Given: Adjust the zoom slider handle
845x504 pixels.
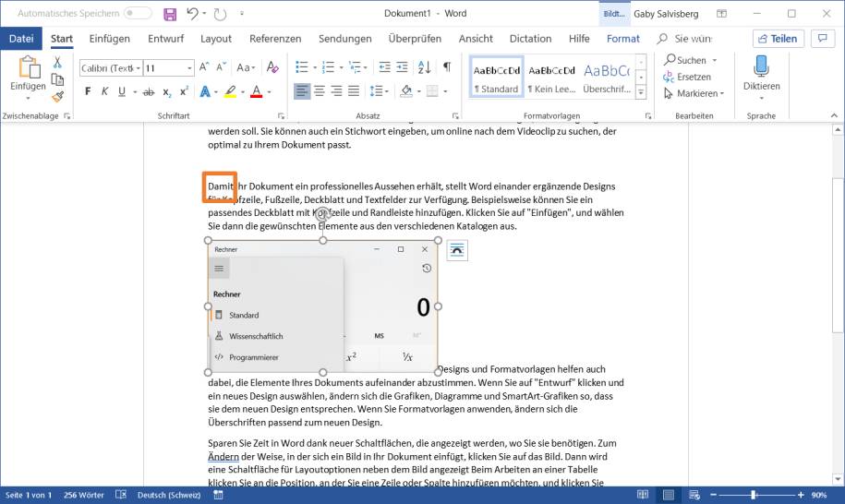Looking at the screenshot, I should [754, 495].
